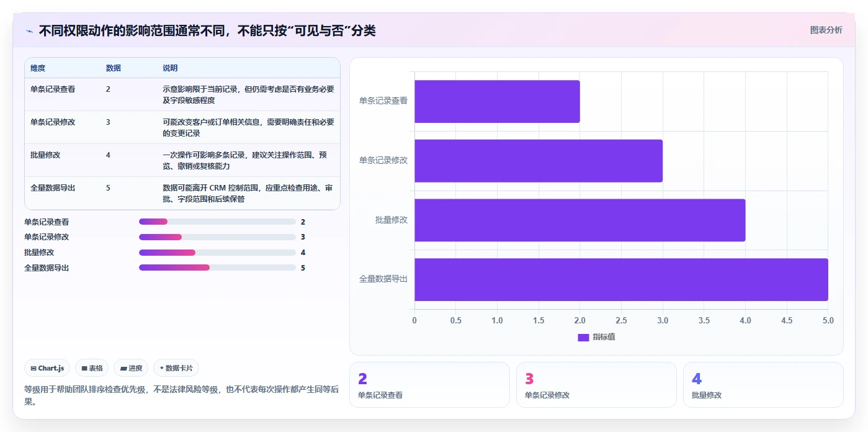Click description starting 可能改变客户或订单
The image size is (868, 432).
click(248, 127)
